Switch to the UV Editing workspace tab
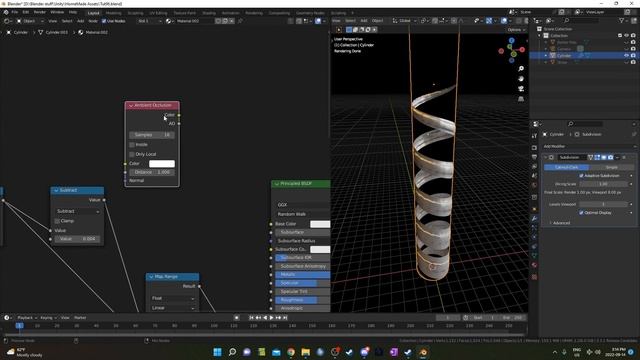 point(158,13)
